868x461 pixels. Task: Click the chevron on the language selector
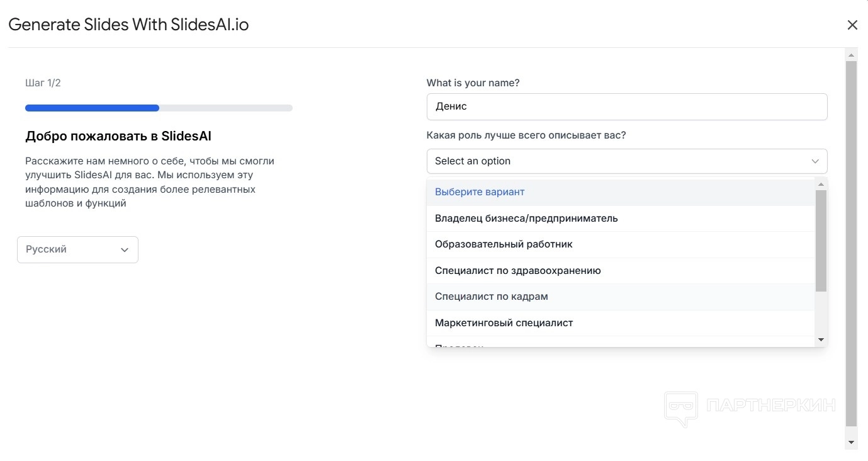(125, 250)
